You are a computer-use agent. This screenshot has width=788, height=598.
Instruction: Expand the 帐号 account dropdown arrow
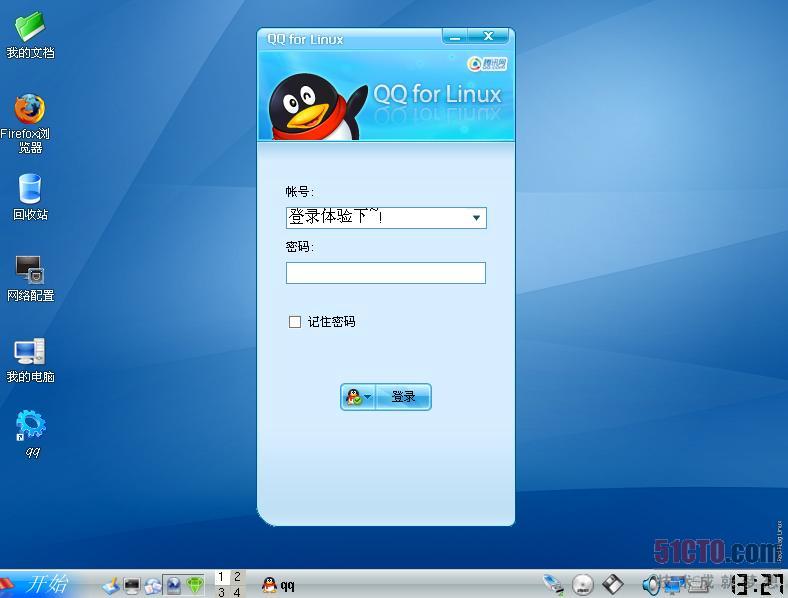(x=476, y=218)
